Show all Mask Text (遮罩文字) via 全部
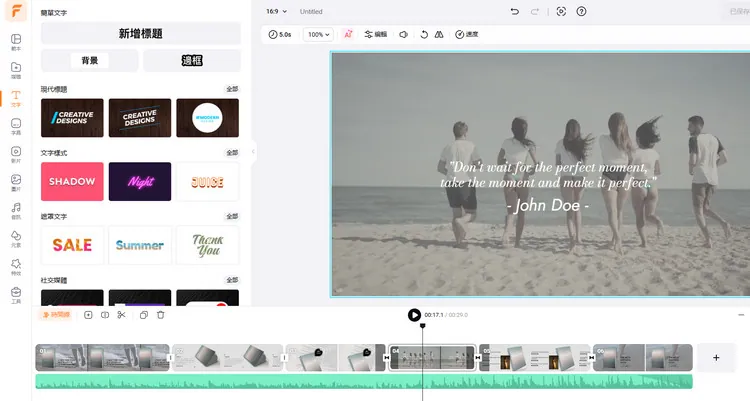The image size is (750, 401). (232, 216)
